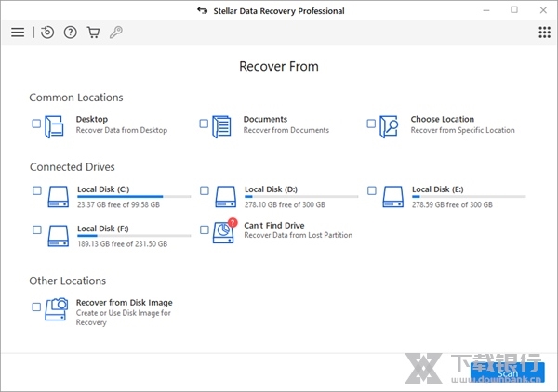Screen dimensions: 558x392
Task: Click the Recover from Disk Image icon
Action: 57,309
